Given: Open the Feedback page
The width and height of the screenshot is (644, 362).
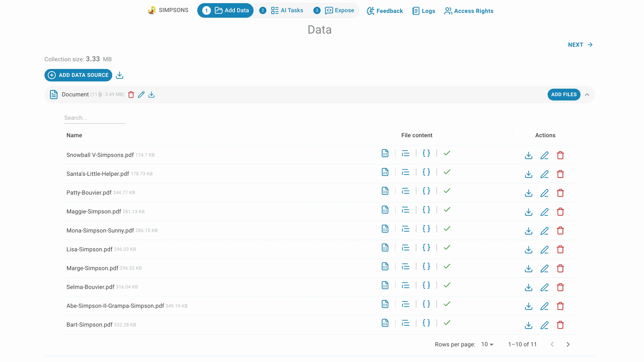Looking at the screenshot, I should click(385, 11).
